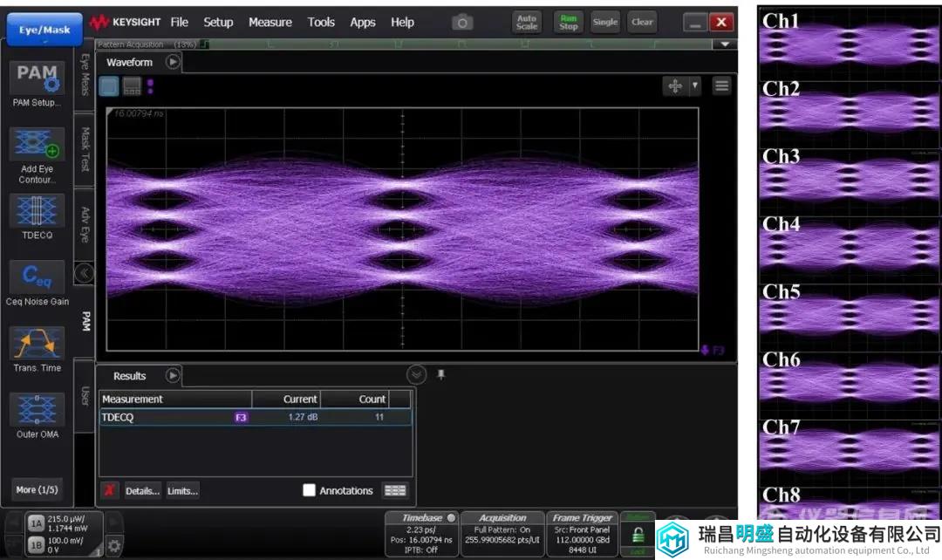942x560 pixels.
Task: Select the Trans. Time measurement icon
Action: point(37,344)
